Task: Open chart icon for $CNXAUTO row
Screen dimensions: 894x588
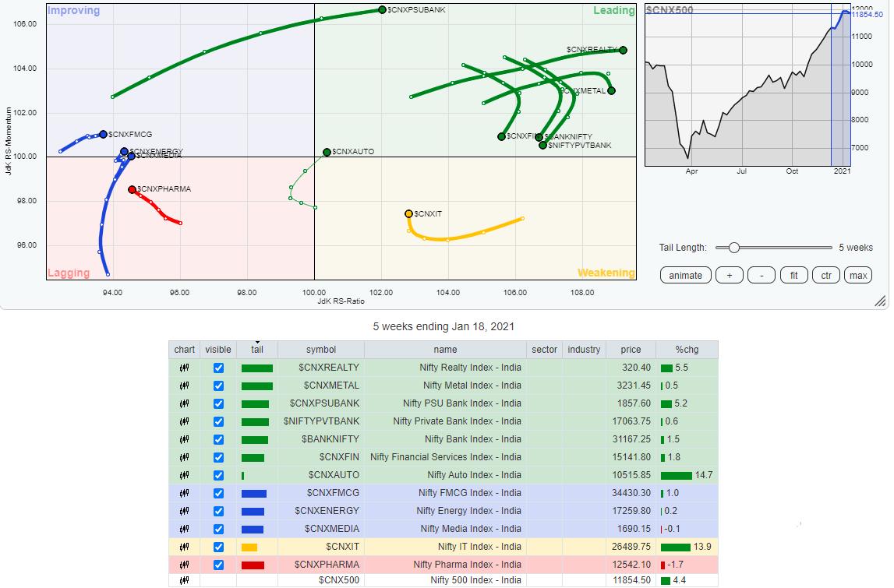Action: tap(184, 475)
